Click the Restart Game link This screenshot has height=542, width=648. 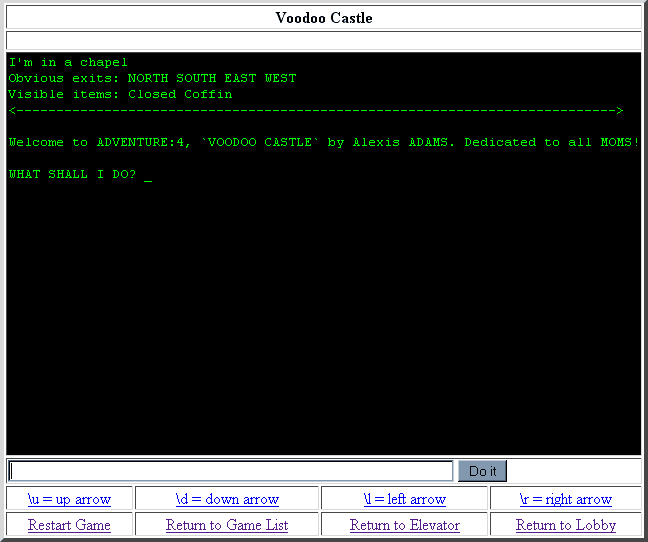(x=69, y=525)
